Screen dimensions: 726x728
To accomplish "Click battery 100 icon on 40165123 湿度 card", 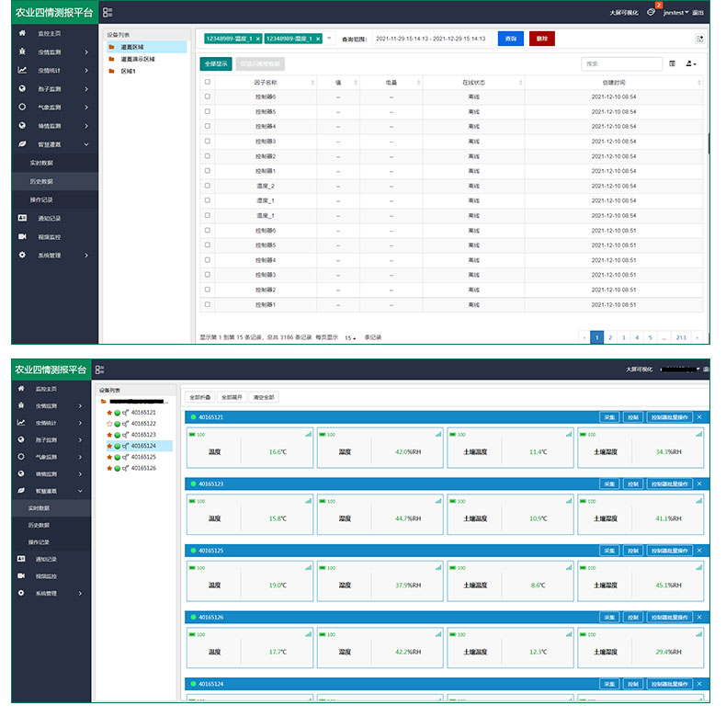I will pos(326,501).
